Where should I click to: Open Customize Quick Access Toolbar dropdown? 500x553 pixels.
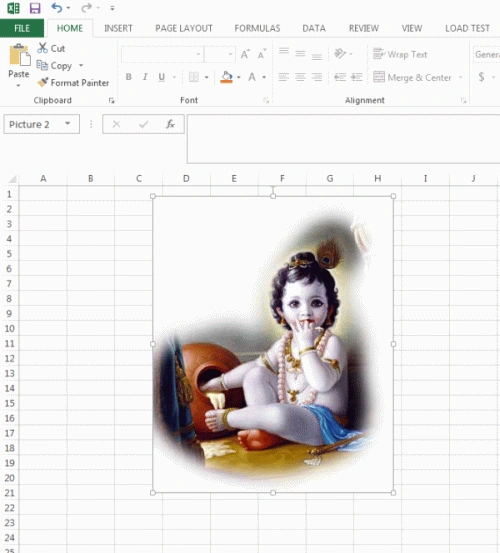click(x=112, y=8)
